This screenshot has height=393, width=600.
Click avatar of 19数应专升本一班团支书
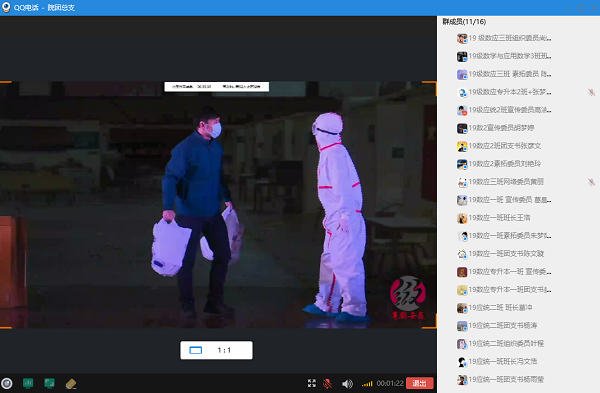(462, 290)
